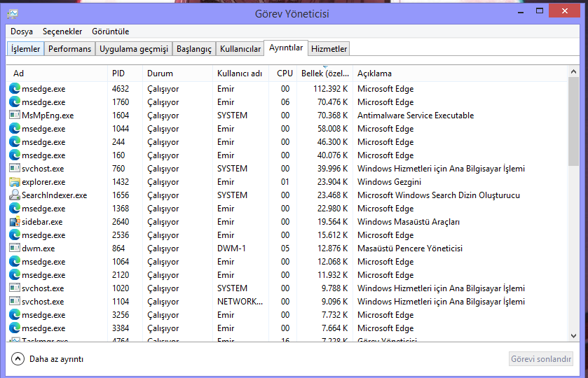Select memory value 70.368 K
The width and height of the screenshot is (588, 378).
pyautogui.click(x=333, y=115)
